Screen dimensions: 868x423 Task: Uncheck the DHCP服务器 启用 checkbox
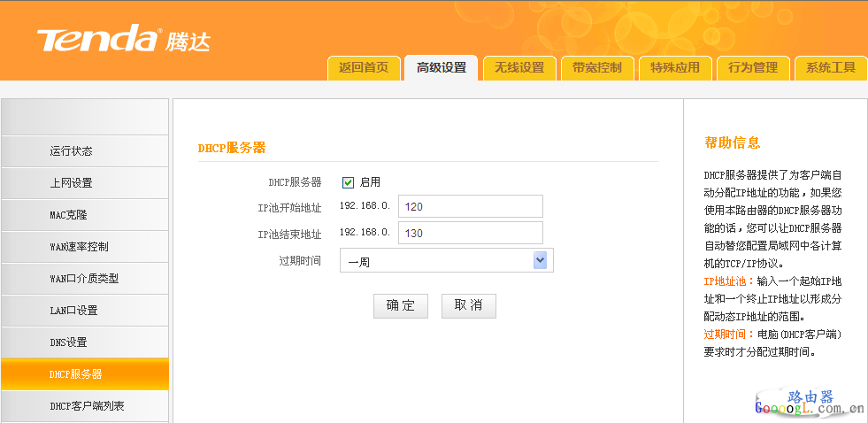point(348,182)
